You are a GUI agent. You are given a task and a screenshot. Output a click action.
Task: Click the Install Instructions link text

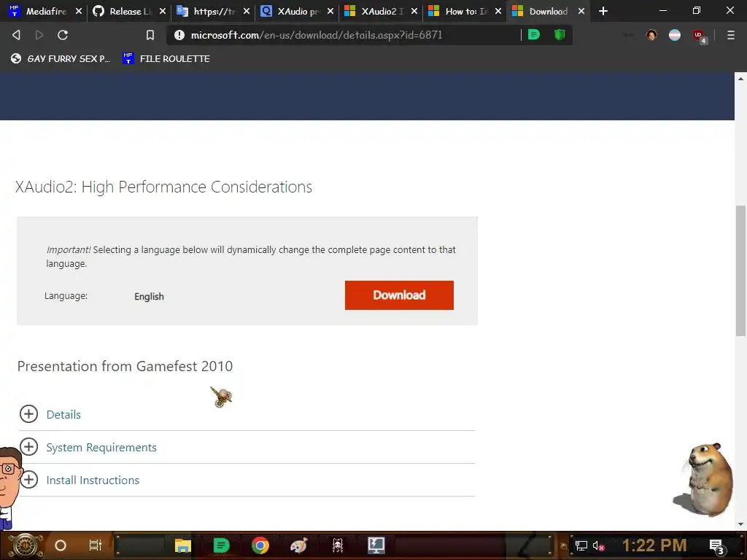(x=93, y=480)
